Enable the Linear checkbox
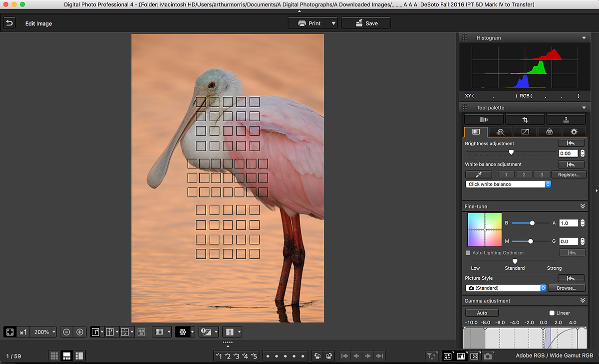Viewport: 599px width, 364px height. click(x=552, y=313)
